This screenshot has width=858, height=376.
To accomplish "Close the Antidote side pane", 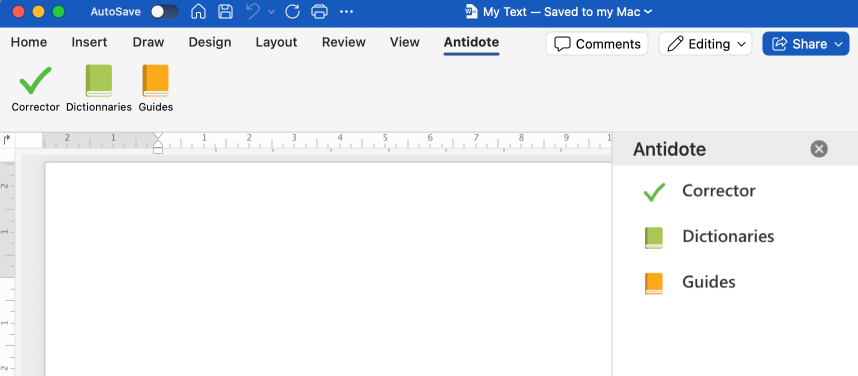I will (x=819, y=149).
